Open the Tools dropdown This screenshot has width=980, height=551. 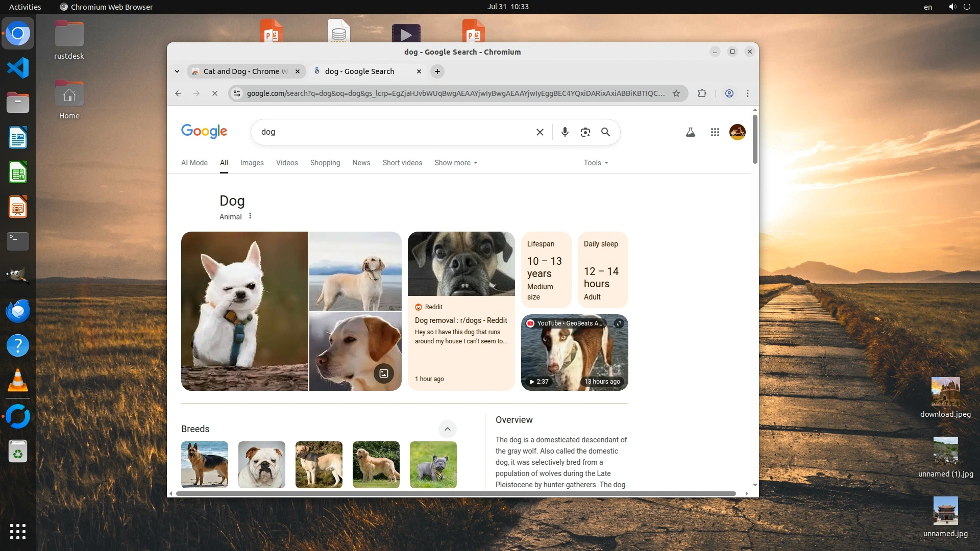click(595, 163)
